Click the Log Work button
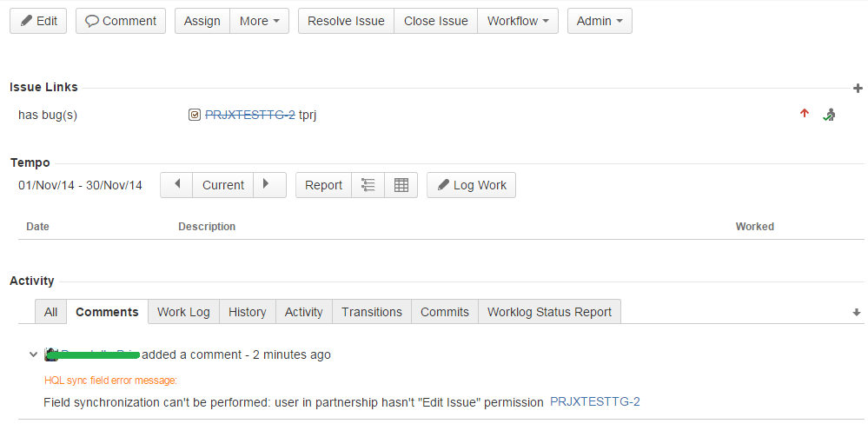 point(471,185)
